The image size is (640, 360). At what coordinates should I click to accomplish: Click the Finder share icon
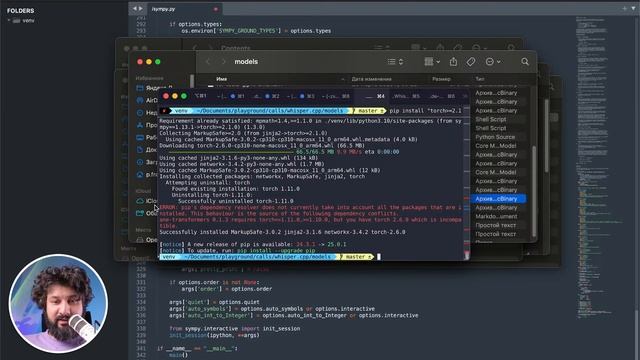[453, 62]
